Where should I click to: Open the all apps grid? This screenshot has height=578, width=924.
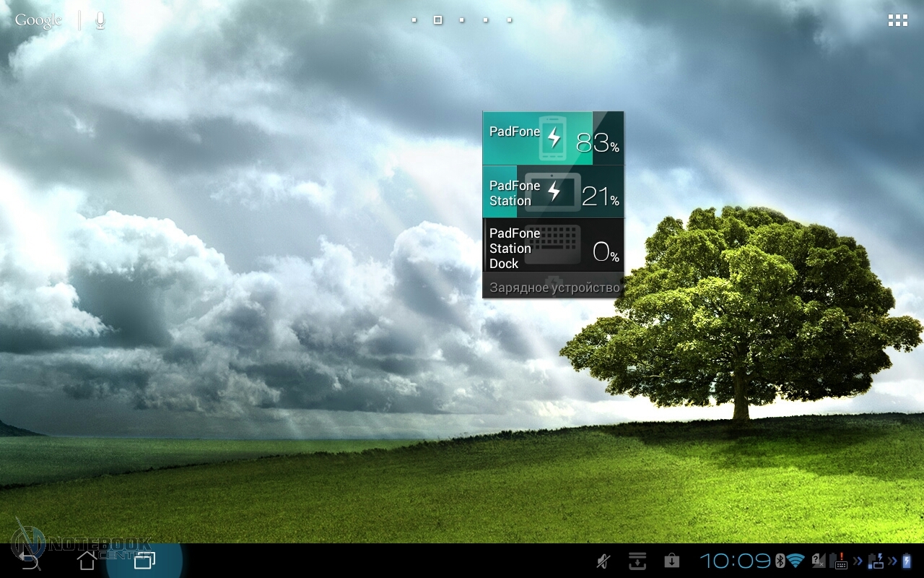tap(897, 20)
